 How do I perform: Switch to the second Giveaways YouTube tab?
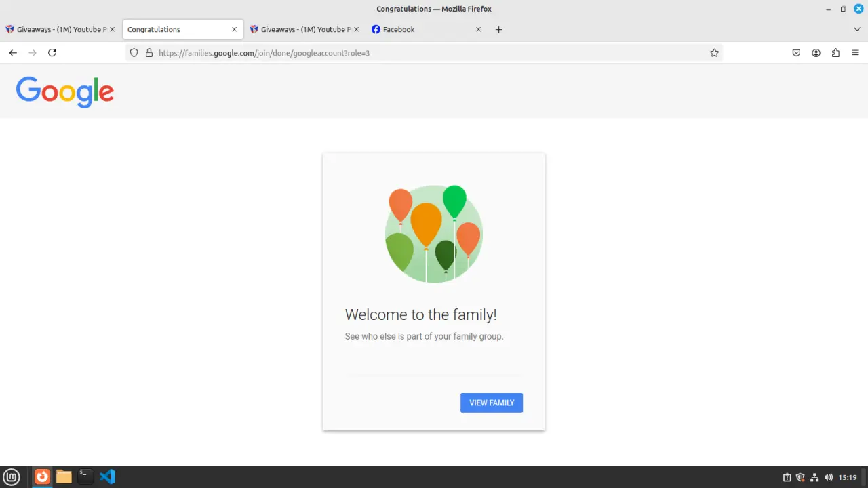[304, 30]
